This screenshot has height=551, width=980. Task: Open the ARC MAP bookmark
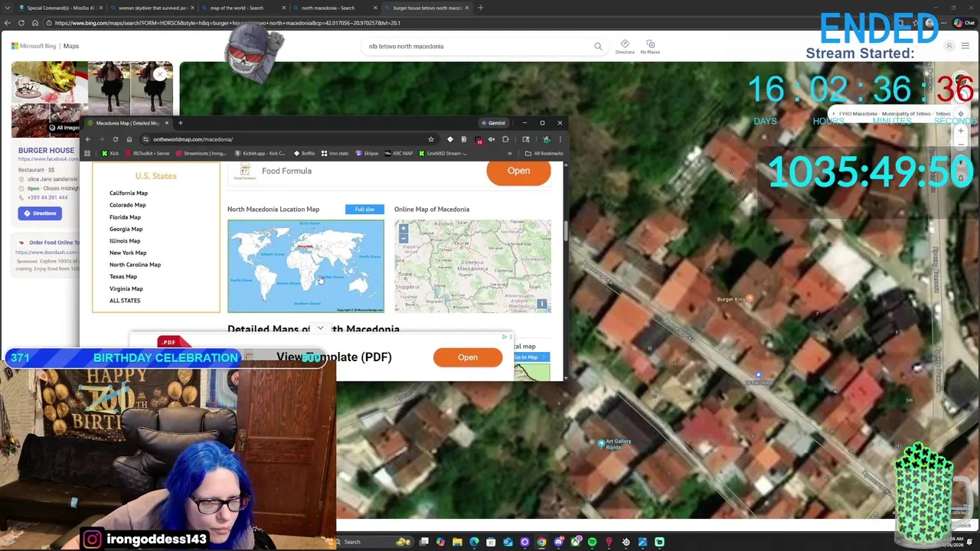398,153
